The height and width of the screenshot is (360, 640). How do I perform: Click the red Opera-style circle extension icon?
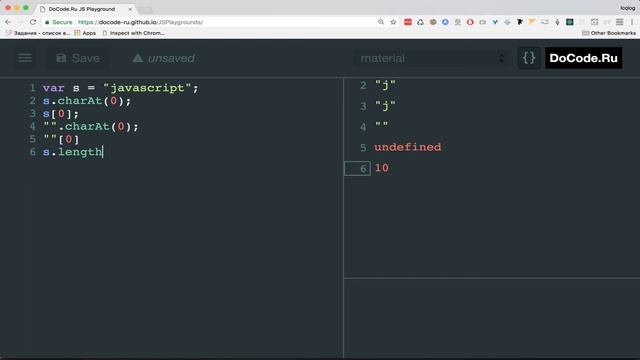click(x=470, y=22)
